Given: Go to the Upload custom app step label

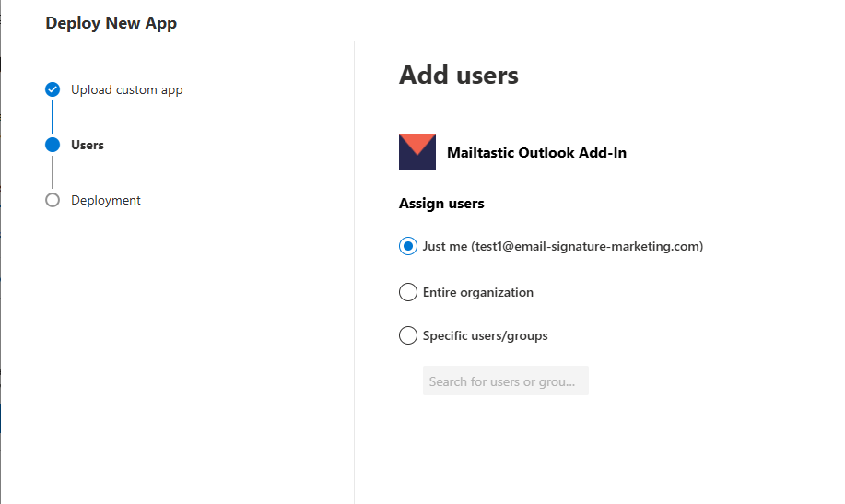Looking at the screenshot, I should (x=127, y=89).
